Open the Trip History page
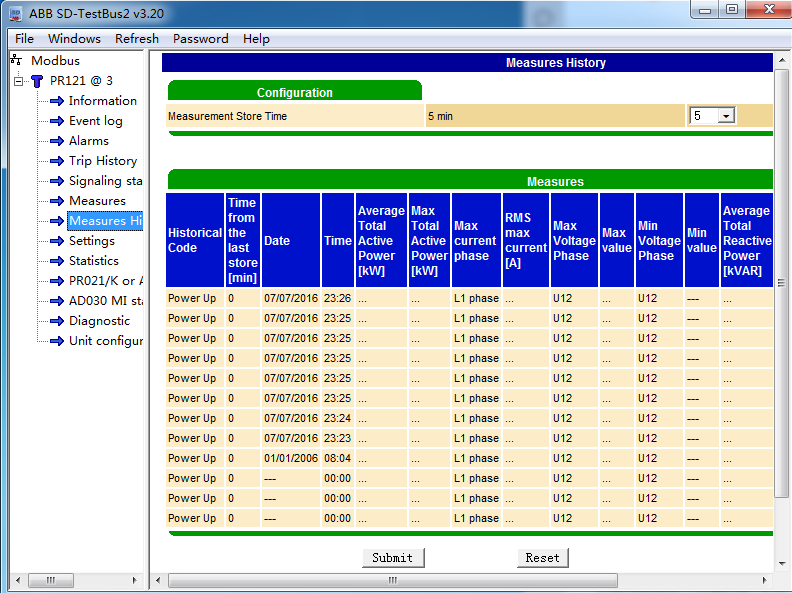Viewport: 792px width, 593px height. [x=103, y=161]
